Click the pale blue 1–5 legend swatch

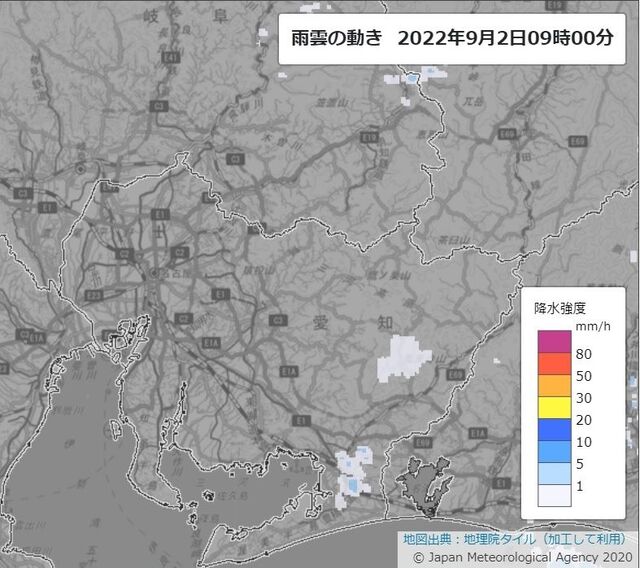point(554,474)
